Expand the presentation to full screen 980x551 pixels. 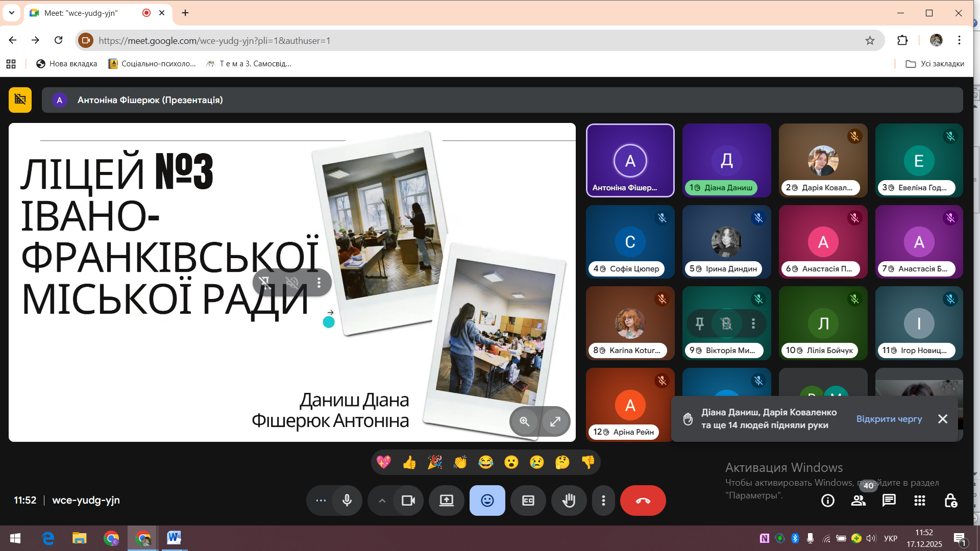pos(555,421)
